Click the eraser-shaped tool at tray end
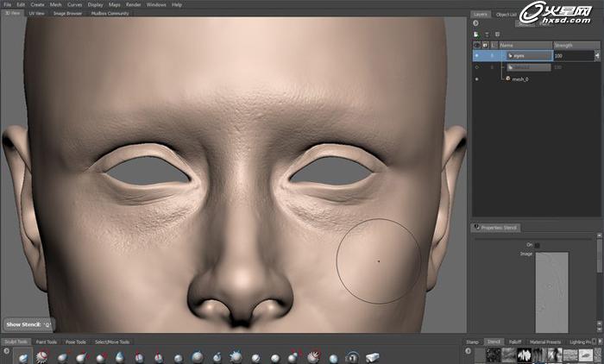The width and height of the screenshot is (604, 364). (373, 357)
